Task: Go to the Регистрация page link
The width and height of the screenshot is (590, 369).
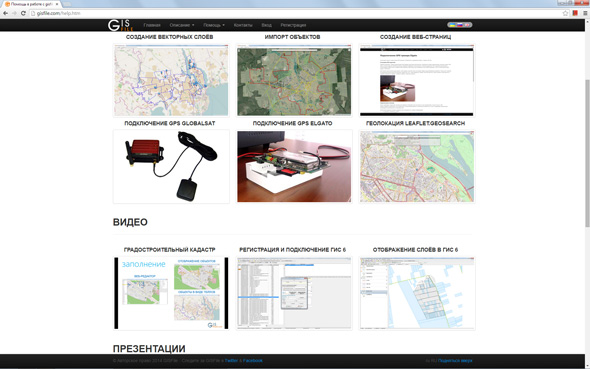Action: pos(293,25)
